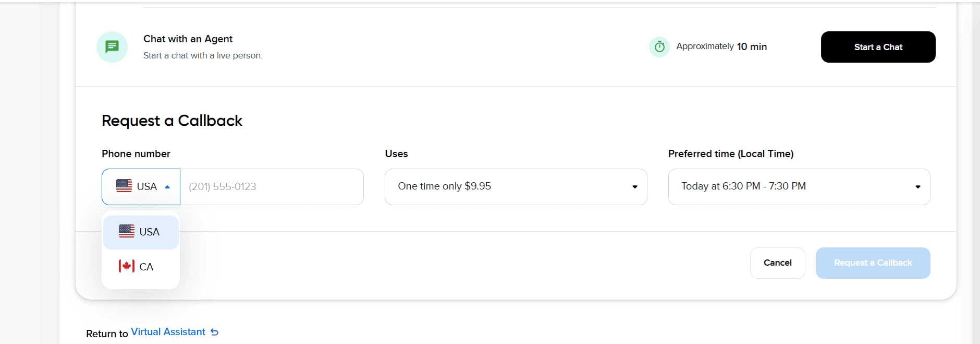The image size is (980, 344).
Task: Open the Virtual Assistant link
Action: pyautogui.click(x=168, y=332)
